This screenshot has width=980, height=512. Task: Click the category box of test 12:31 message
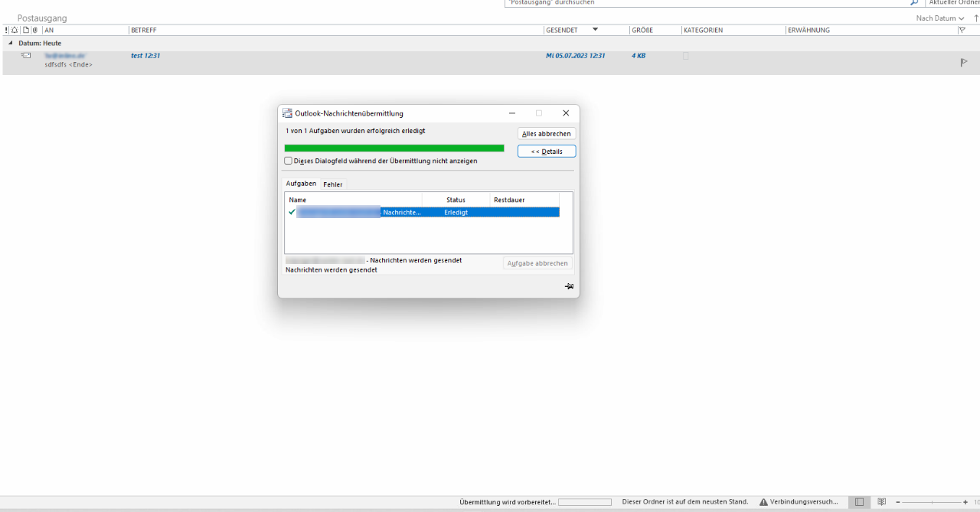pyautogui.click(x=686, y=56)
